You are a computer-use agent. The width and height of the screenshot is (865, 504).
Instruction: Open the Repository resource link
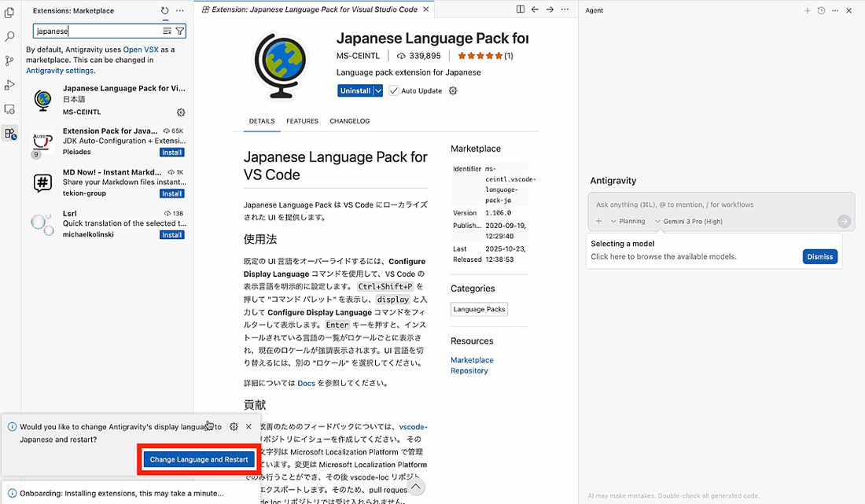[x=469, y=370]
